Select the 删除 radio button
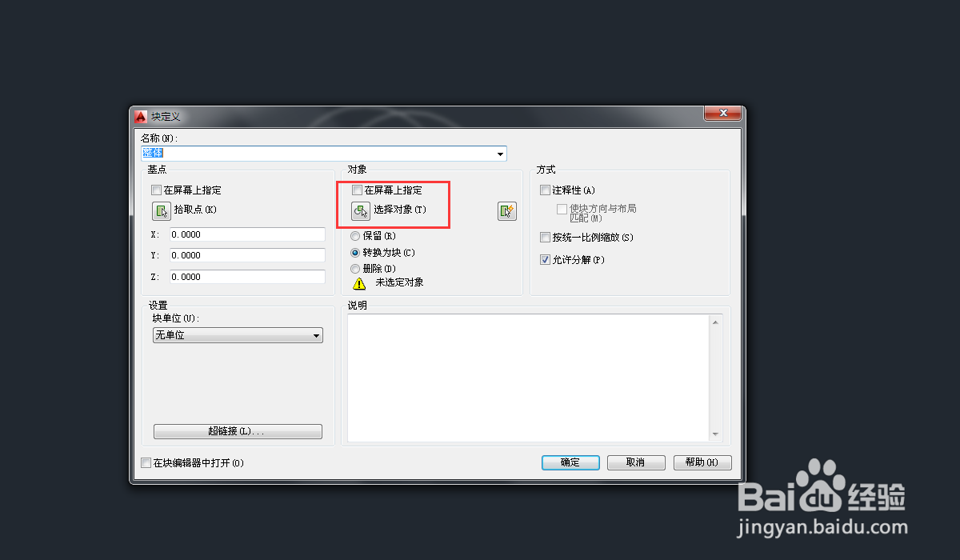Viewport: 960px width, 560px height. coord(355,269)
